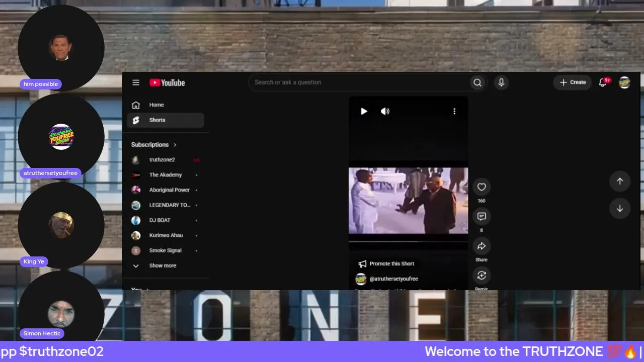Remix this Short
644x362 pixels.
click(481, 275)
